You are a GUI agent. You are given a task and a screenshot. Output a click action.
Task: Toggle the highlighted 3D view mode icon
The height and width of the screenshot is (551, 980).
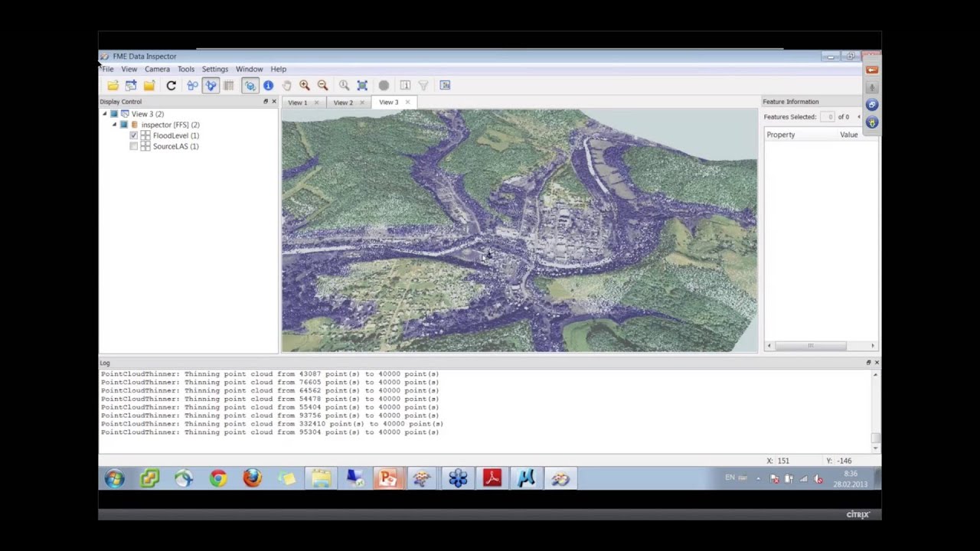(x=211, y=86)
